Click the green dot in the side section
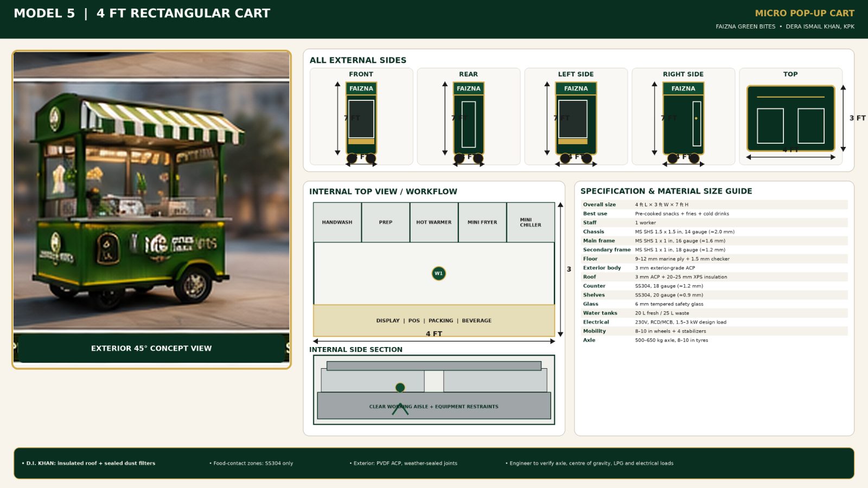The width and height of the screenshot is (868, 488). (x=400, y=387)
